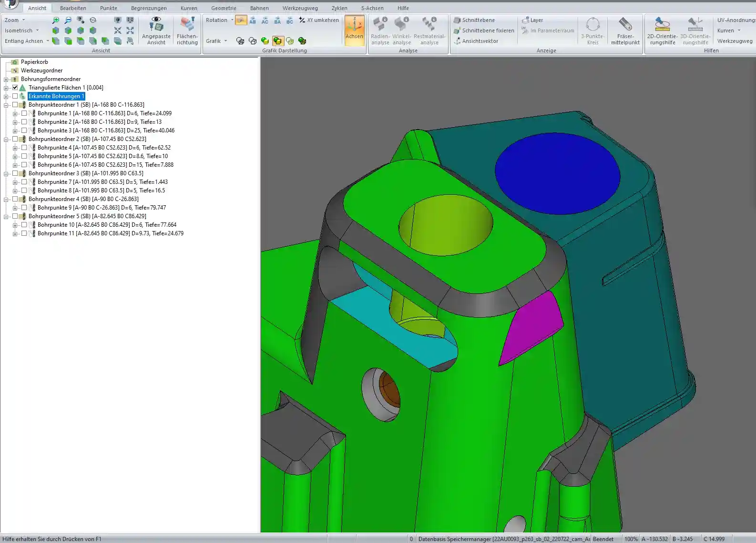The height and width of the screenshot is (543, 756).
Task: Click the Ansichtsvektor button
Action: pos(476,41)
